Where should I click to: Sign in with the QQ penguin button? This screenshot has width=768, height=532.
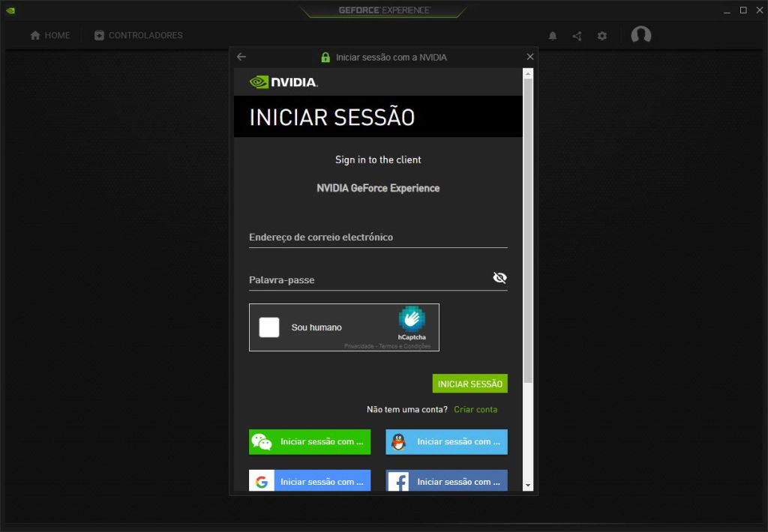coord(446,441)
